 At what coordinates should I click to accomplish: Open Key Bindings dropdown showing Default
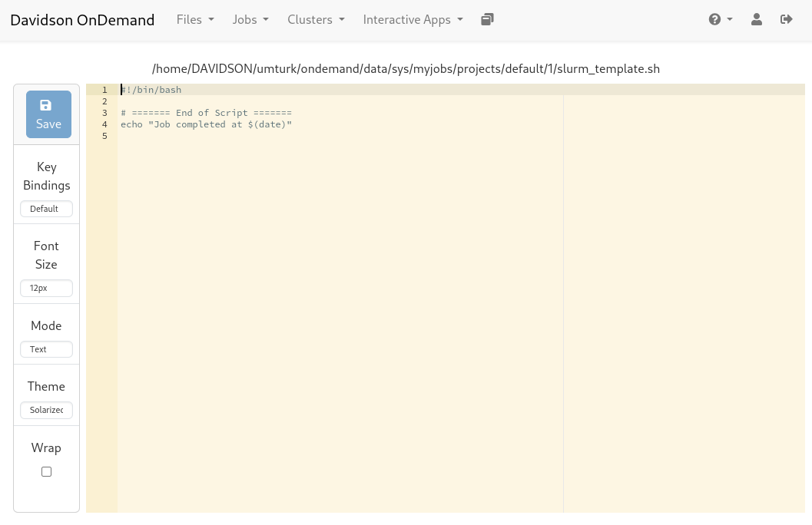tap(46, 209)
